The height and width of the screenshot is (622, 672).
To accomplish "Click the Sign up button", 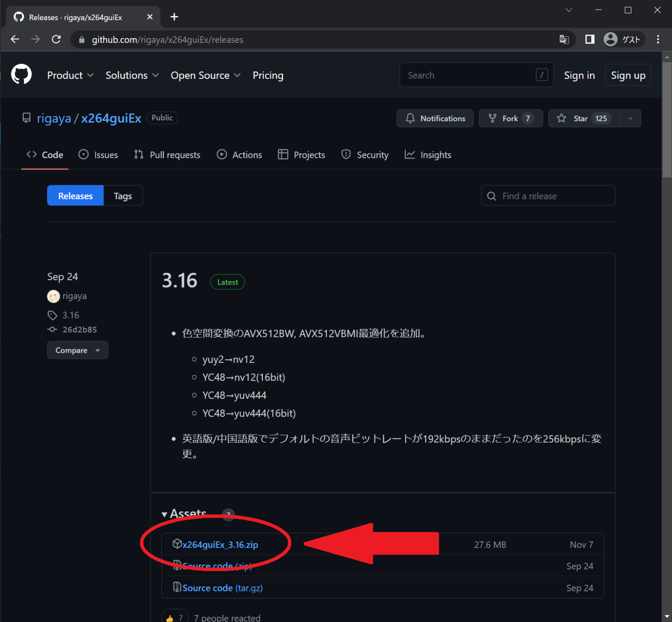I will (628, 75).
